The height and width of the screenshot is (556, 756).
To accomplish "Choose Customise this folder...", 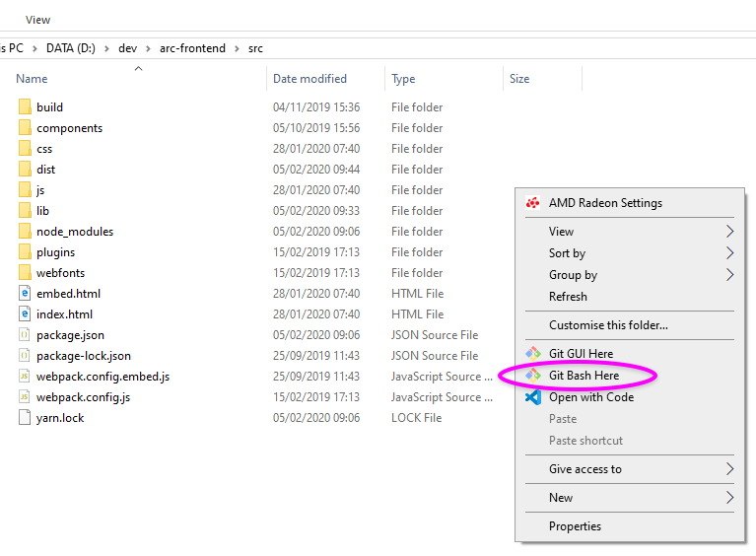I will click(630, 325).
